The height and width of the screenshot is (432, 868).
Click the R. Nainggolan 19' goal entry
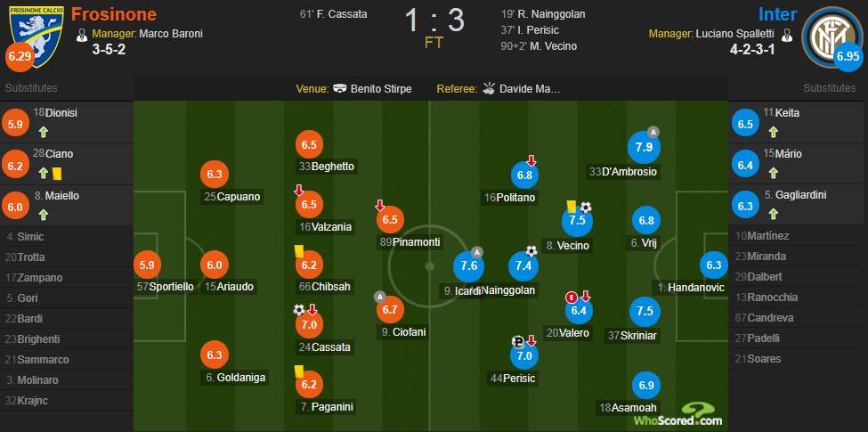541,14
